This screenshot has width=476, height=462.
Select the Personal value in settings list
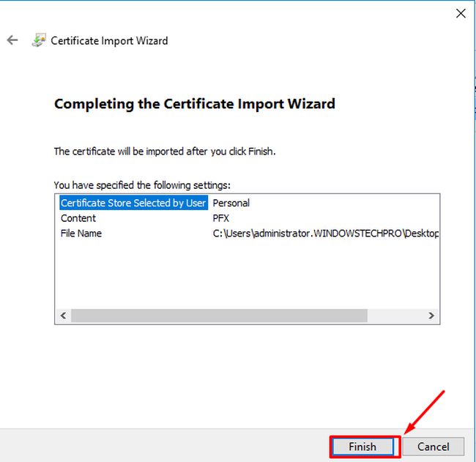pyautogui.click(x=231, y=203)
